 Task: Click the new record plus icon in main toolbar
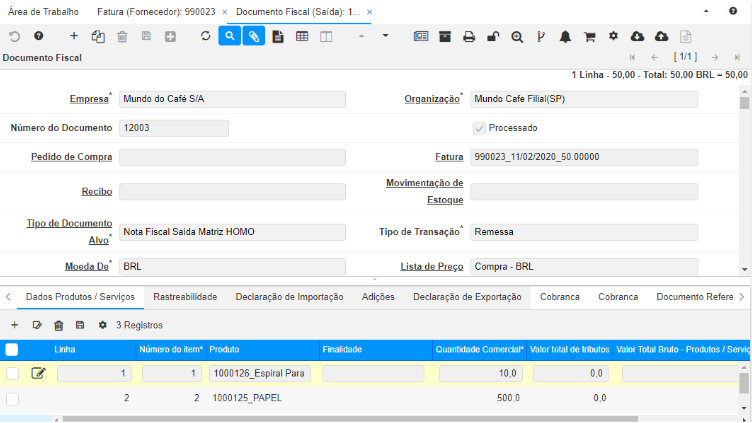click(73, 36)
